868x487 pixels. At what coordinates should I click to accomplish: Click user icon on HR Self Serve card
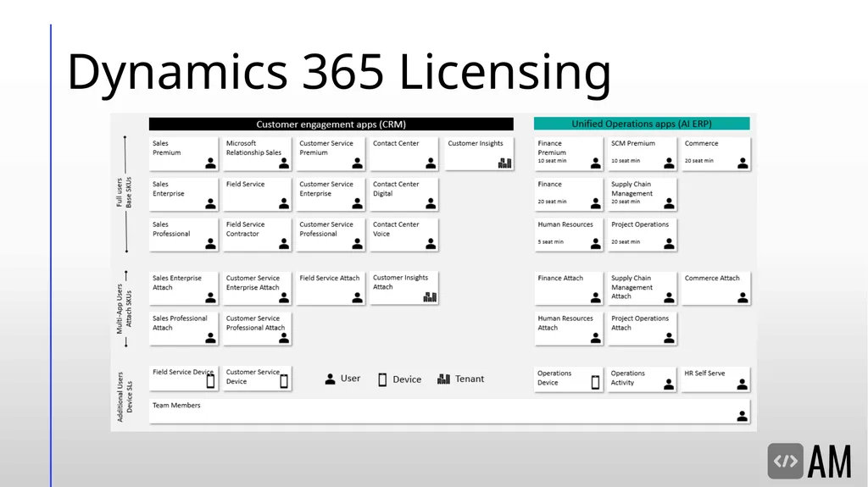click(743, 384)
